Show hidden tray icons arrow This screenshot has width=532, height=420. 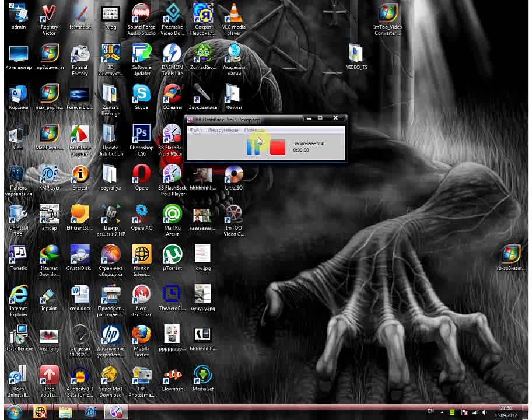click(x=442, y=412)
